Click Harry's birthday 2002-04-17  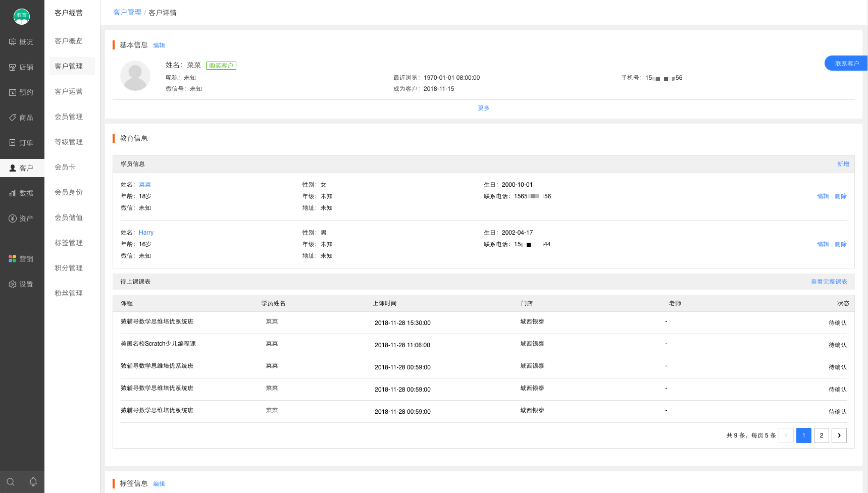click(x=517, y=233)
